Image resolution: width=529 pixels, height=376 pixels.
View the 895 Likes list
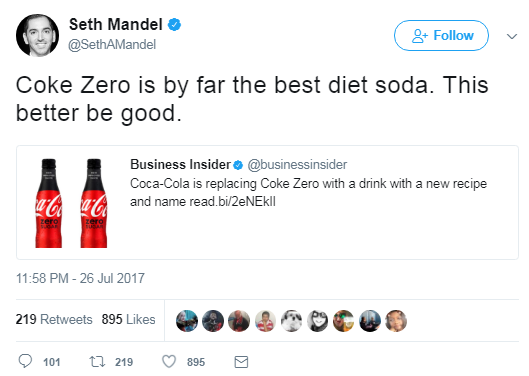tap(129, 319)
